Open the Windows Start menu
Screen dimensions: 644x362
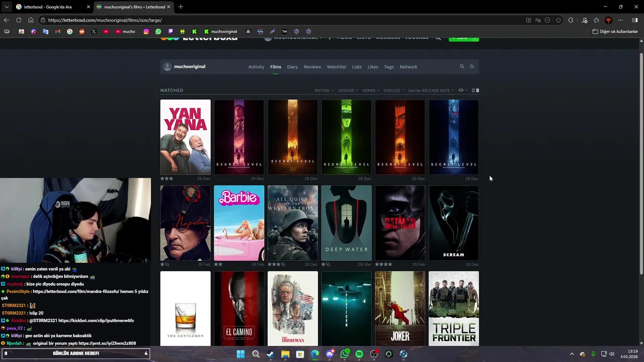(240, 354)
